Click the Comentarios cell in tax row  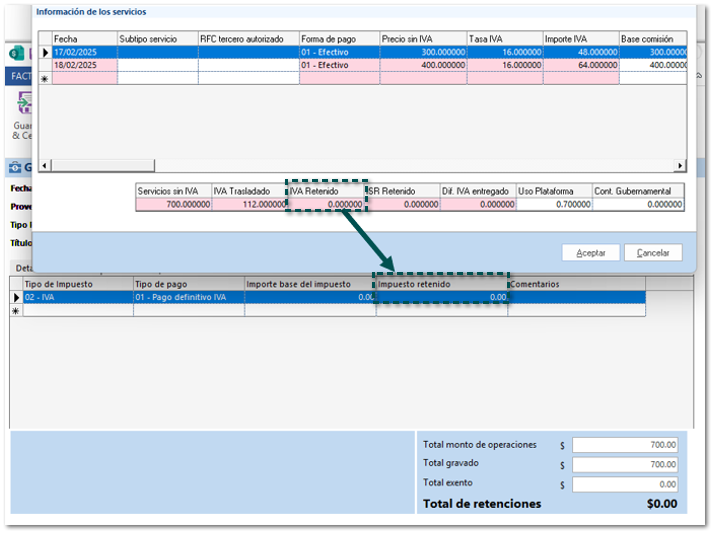coord(575,297)
